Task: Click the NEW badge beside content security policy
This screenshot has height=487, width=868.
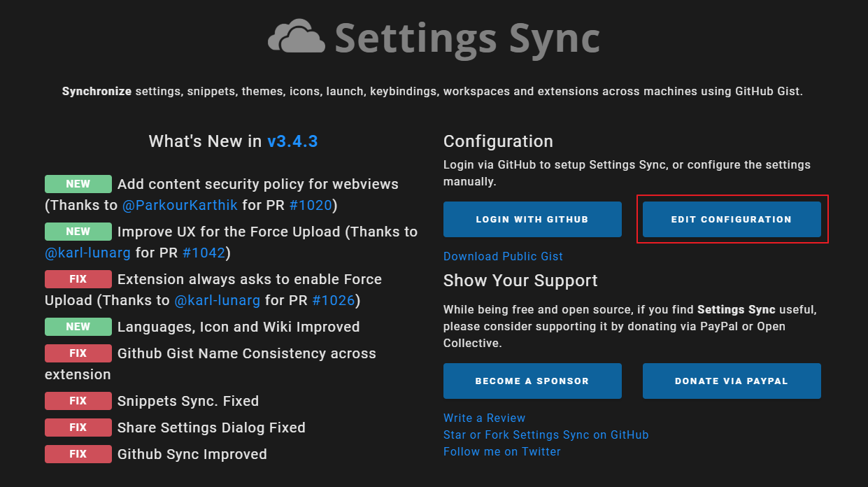Action: click(78, 184)
